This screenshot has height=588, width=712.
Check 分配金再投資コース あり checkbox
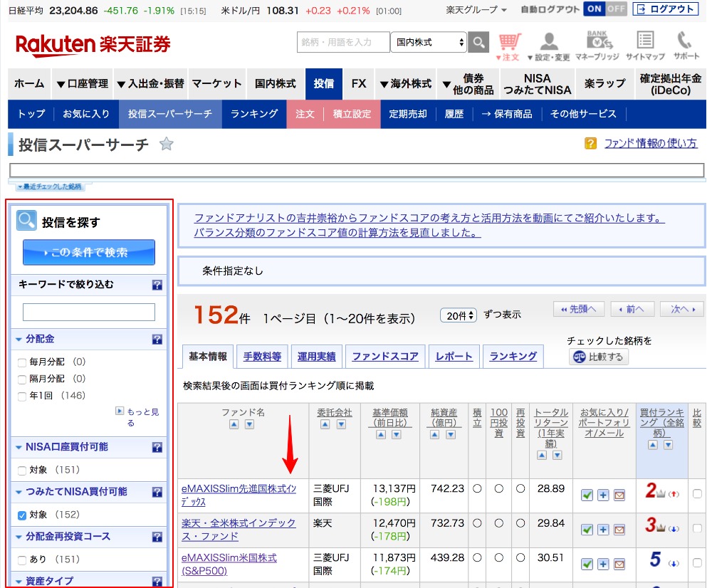[x=22, y=560]
